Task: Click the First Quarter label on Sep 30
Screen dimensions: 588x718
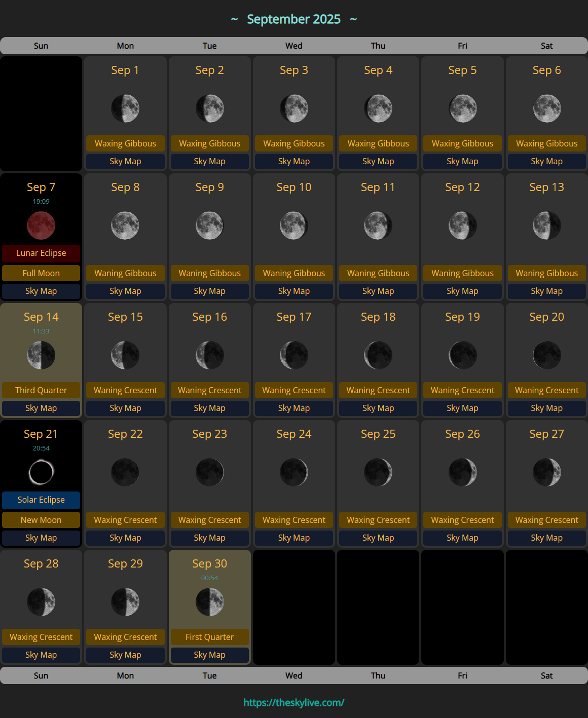Action: coord(209,637)
